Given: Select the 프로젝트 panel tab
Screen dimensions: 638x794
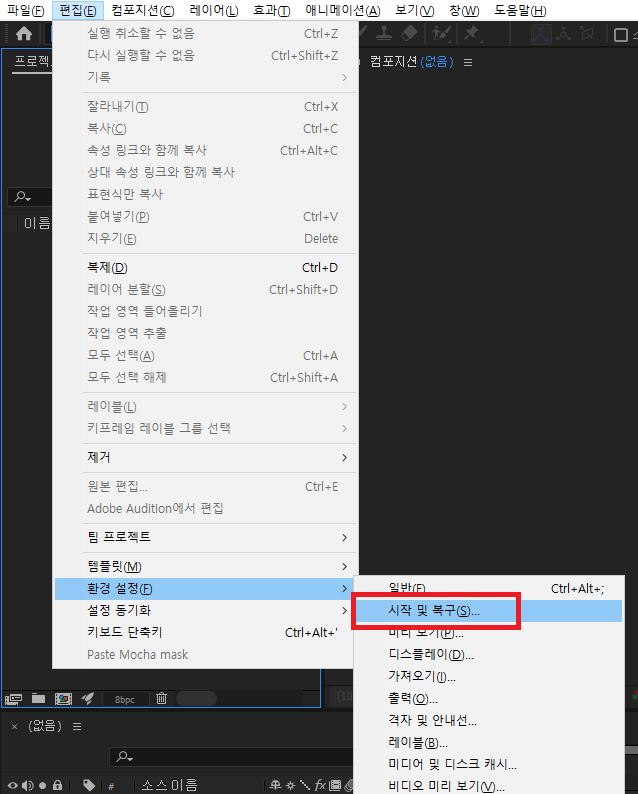Looking at the screenshot, I should coord(31,62).
